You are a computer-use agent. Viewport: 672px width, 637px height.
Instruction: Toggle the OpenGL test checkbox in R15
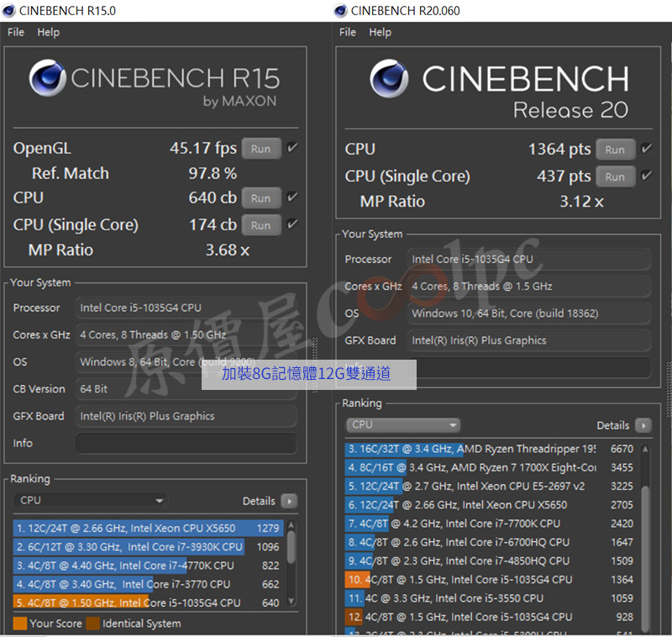point(292,148)
